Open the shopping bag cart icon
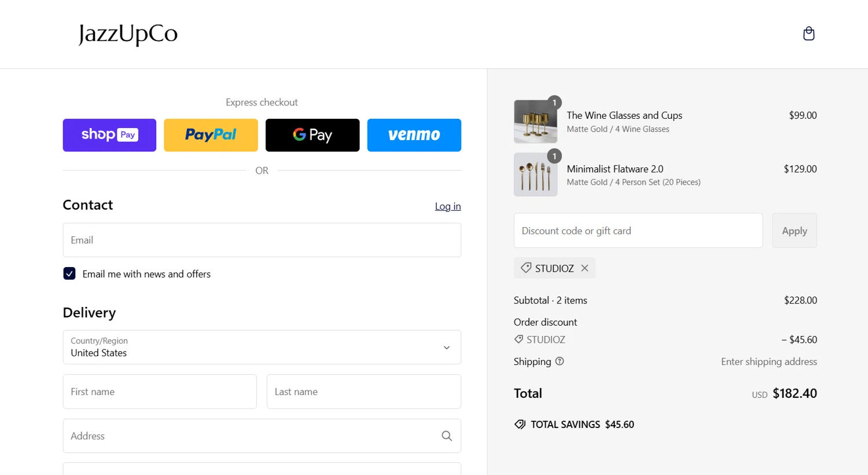The height and width of the screenshot is (475, 868). point(809,34)
